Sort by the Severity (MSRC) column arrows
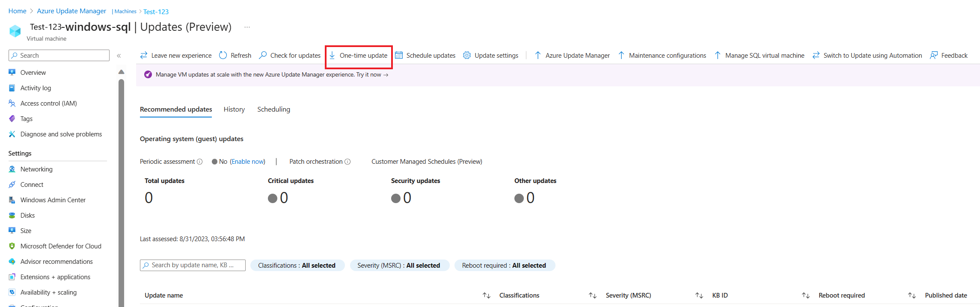980x307 pixels. 699,295
